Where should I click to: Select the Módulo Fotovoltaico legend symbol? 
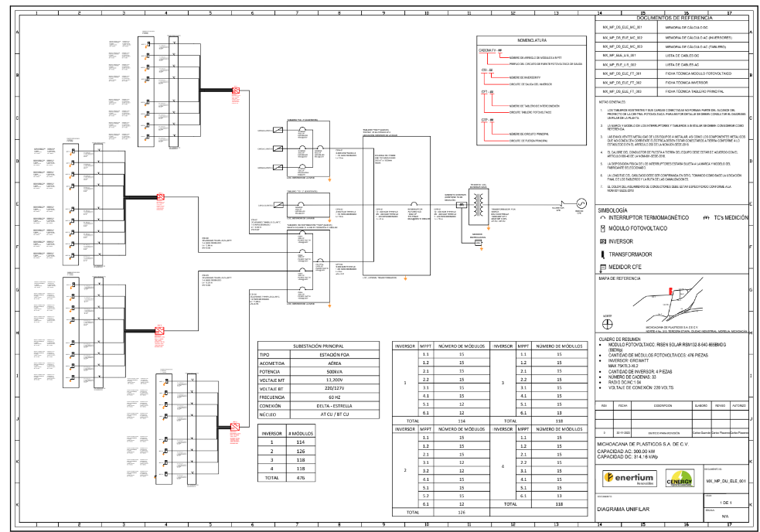(604, 230)
